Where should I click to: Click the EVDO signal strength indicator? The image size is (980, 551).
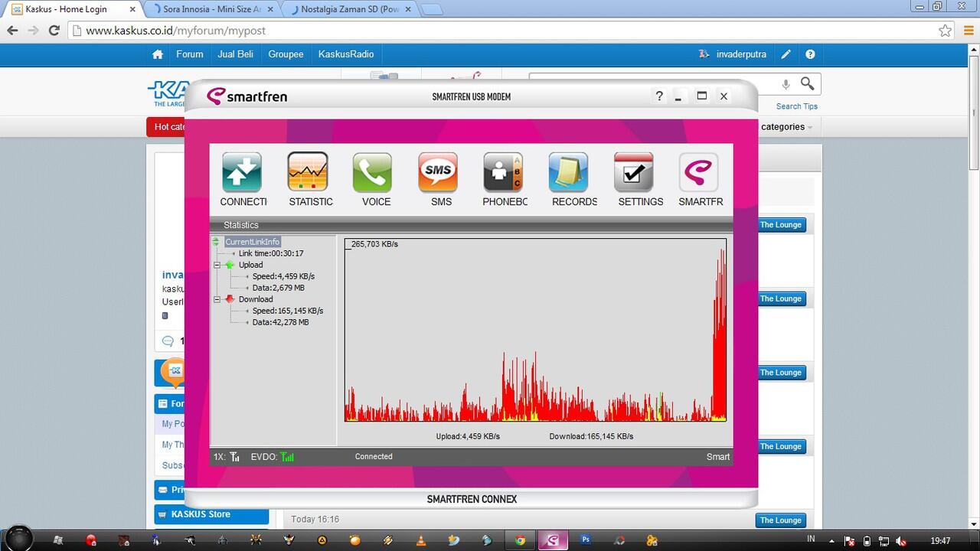(287, 457)
